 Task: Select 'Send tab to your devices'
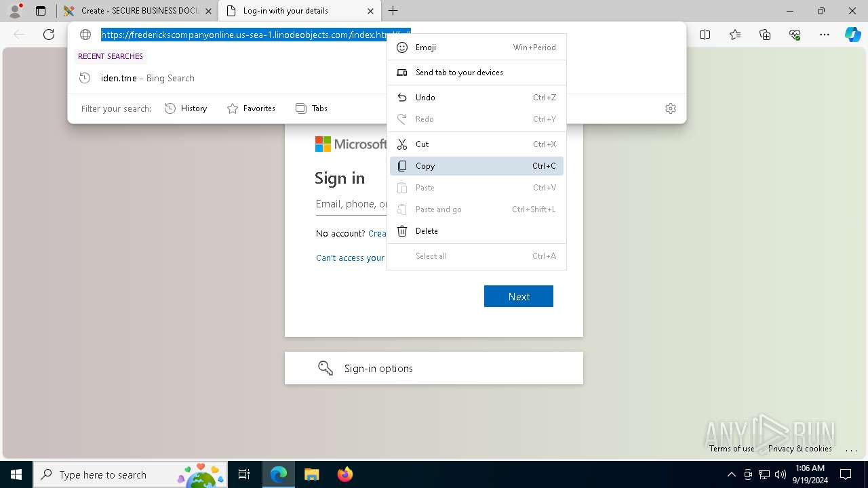pyautogui.click(x=477, y=73)
